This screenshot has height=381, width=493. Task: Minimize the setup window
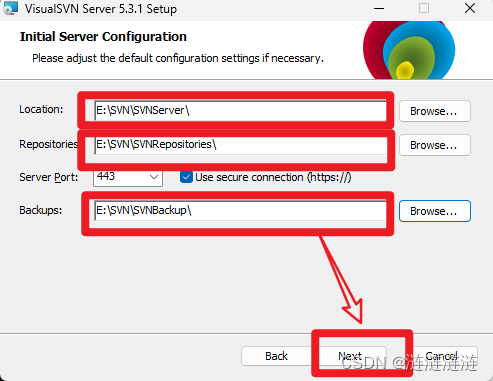(x=379, y=8)
